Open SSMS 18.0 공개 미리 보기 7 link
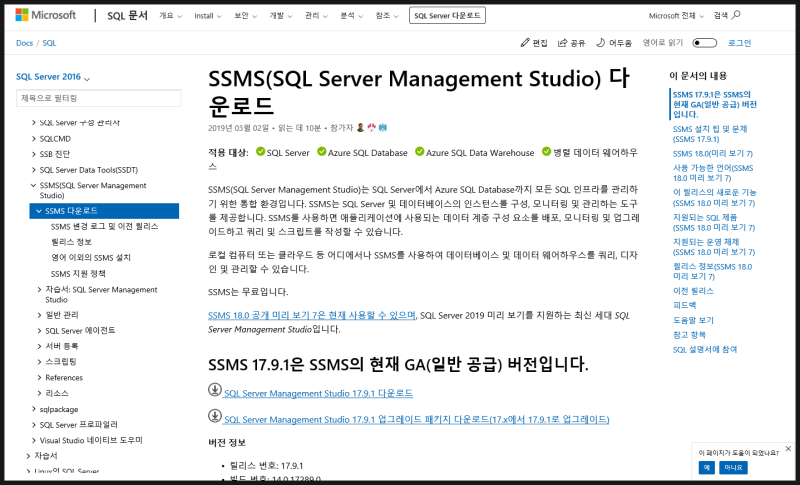800x485 pixels. [312, 316]
